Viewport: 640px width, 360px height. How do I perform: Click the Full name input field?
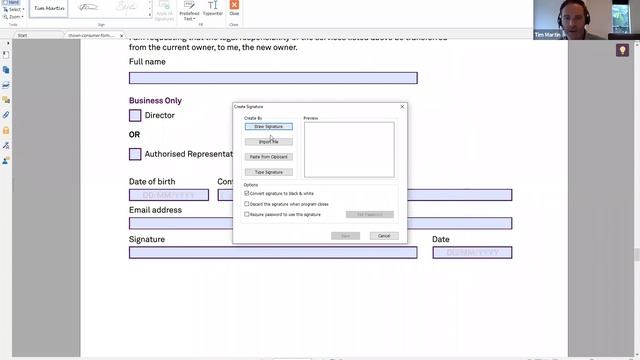[x=273, y=78]
